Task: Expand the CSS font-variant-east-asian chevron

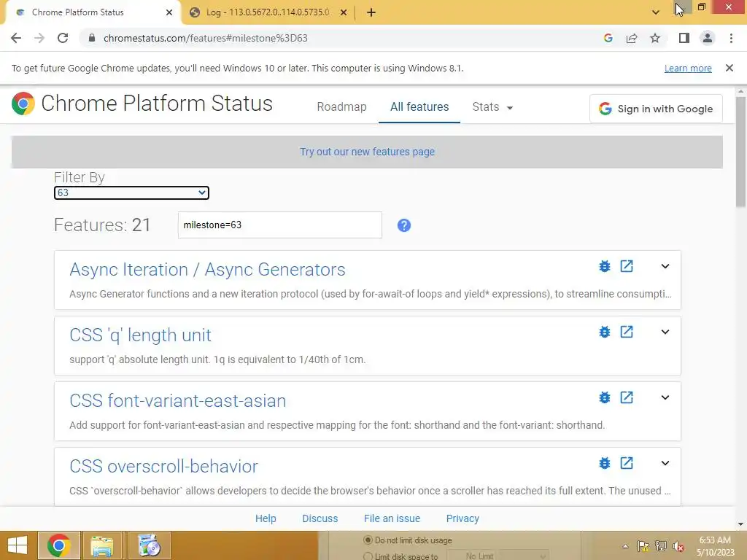Action: pos(665,397)
